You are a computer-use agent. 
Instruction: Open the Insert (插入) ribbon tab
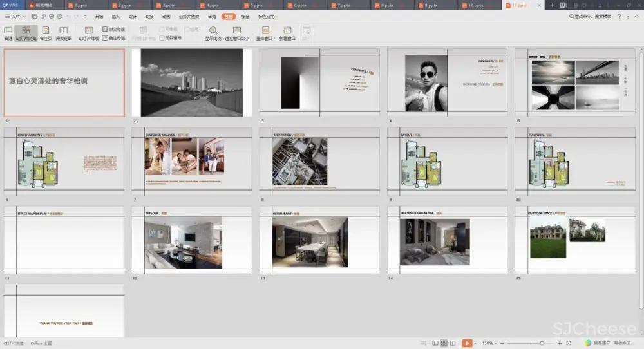[x=116, y=16]
